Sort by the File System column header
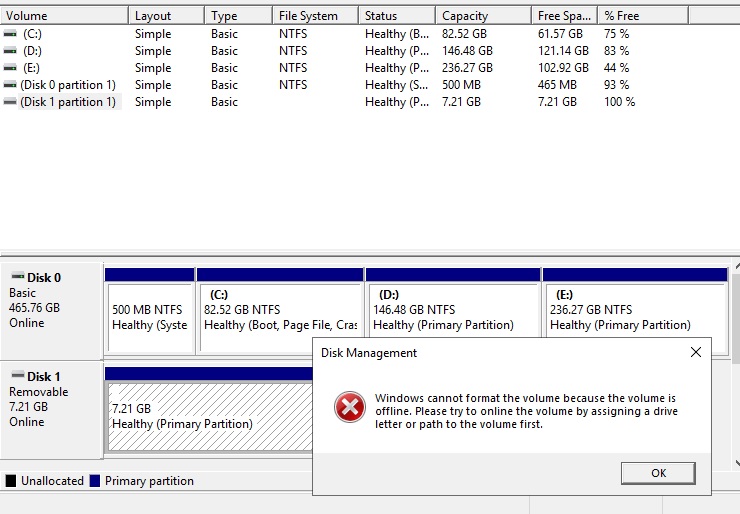Viewport: 740px width, 514px height. [x=315, y=16]
